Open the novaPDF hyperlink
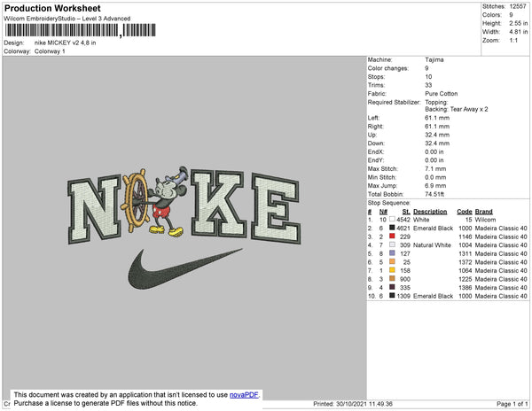Screen dimensions: 532x411 tap(244, 395)
